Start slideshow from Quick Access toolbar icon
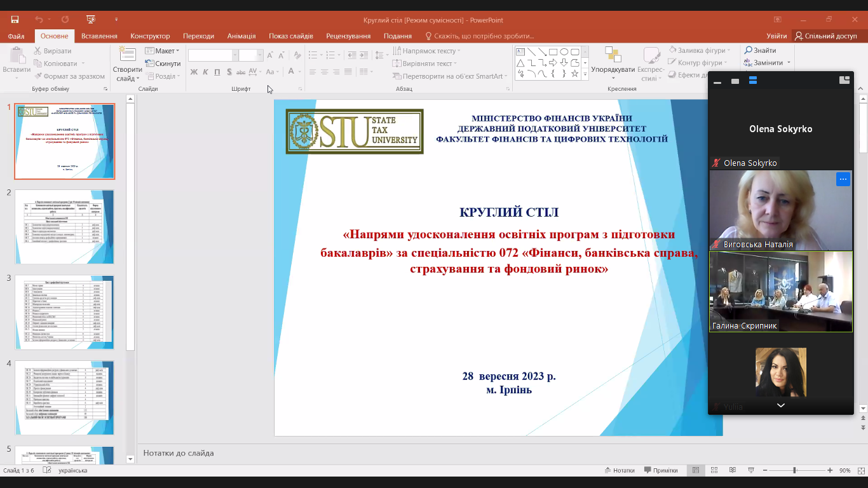 click(x=91, y=20)
